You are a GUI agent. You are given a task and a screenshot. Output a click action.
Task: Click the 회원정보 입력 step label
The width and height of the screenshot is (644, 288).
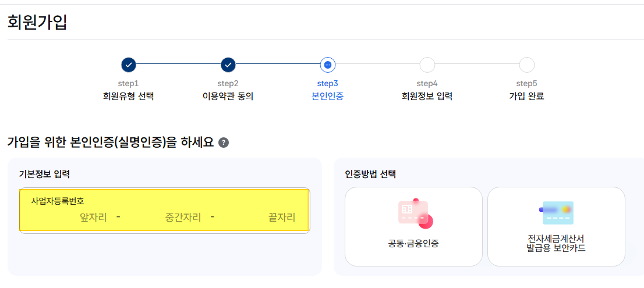pos(427,97)
